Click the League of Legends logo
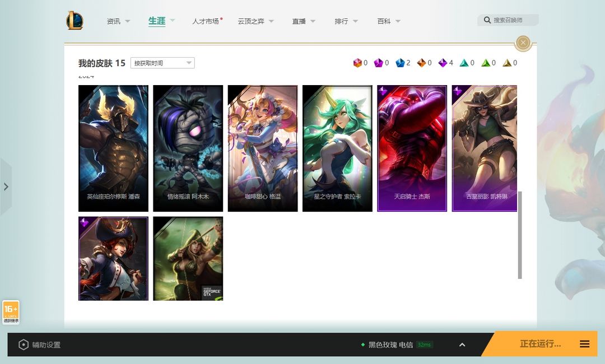 pyautogui.click(x=75, y=20)
